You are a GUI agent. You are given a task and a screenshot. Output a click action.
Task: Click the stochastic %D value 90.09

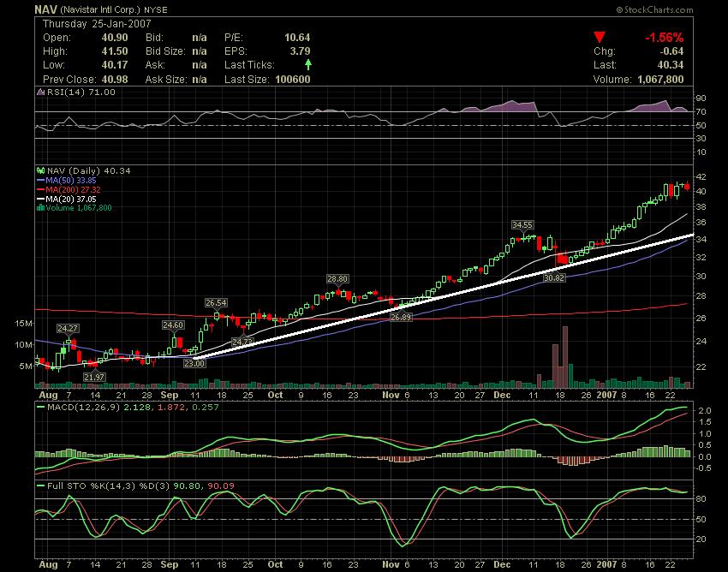[221, 486]
